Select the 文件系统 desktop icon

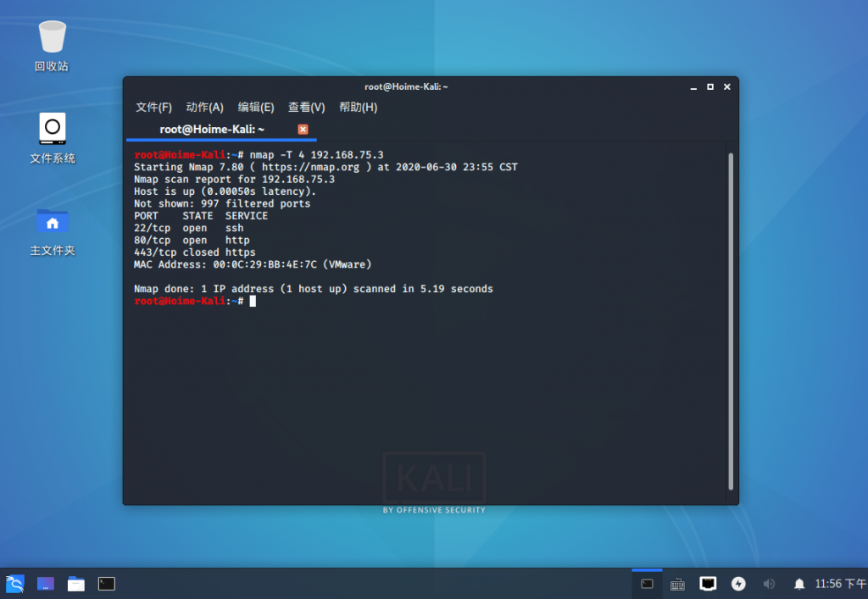click(52, 138)
